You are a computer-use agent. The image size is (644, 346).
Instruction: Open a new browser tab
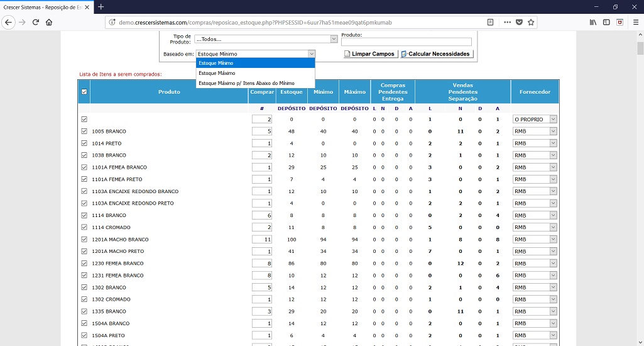(101, 7)
